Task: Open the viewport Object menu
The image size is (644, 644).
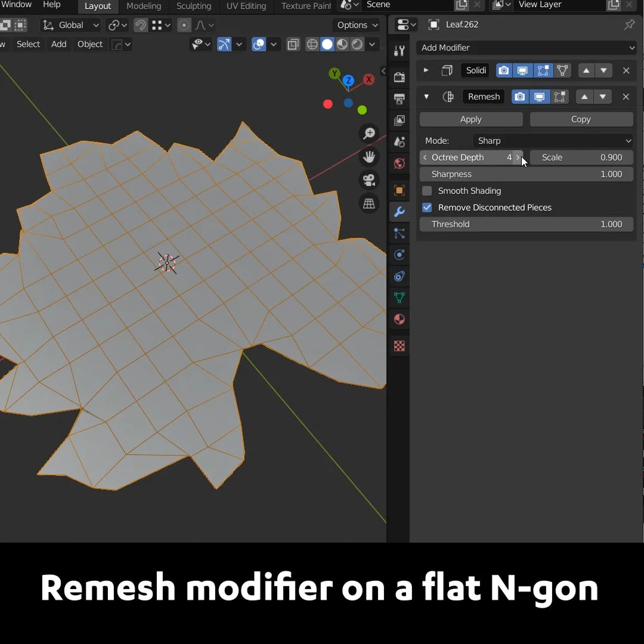Action: [90, 44]
